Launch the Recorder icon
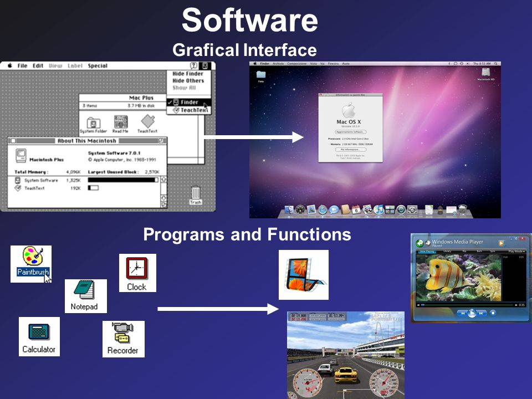Viewport: 532px width, 399px height. 123,339
